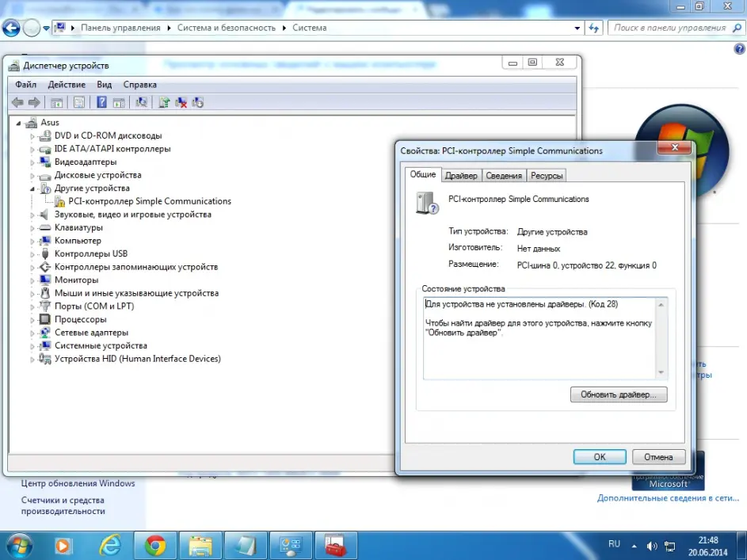Collapse the Другие устройства category
This screenshot has height=560, width=747.
coord(32,189)
